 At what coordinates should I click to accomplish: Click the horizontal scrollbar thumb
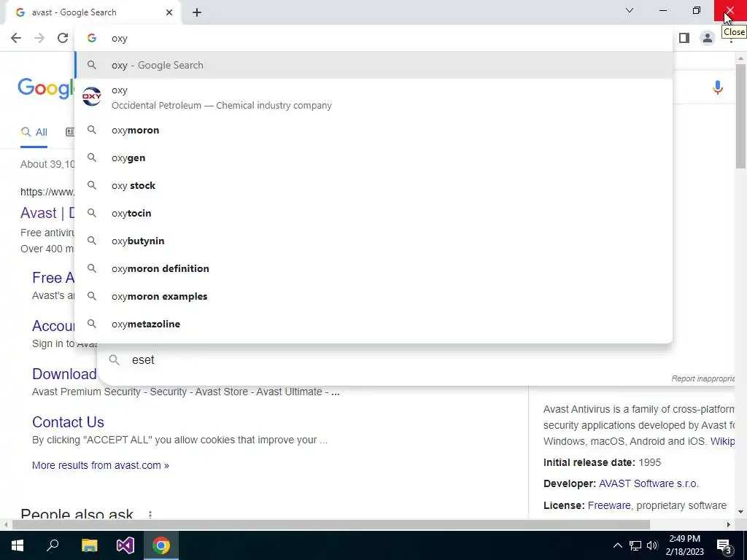click(x=330, y=524)
